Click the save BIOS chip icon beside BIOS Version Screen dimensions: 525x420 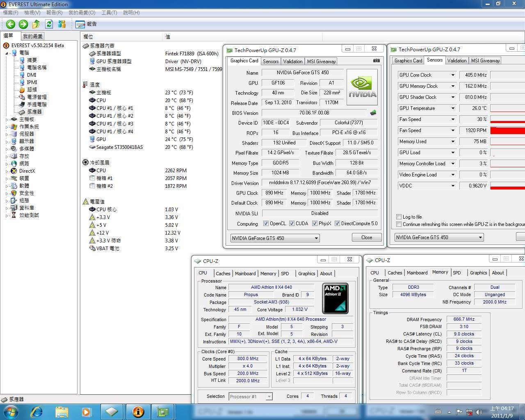[x=373, y=113]
